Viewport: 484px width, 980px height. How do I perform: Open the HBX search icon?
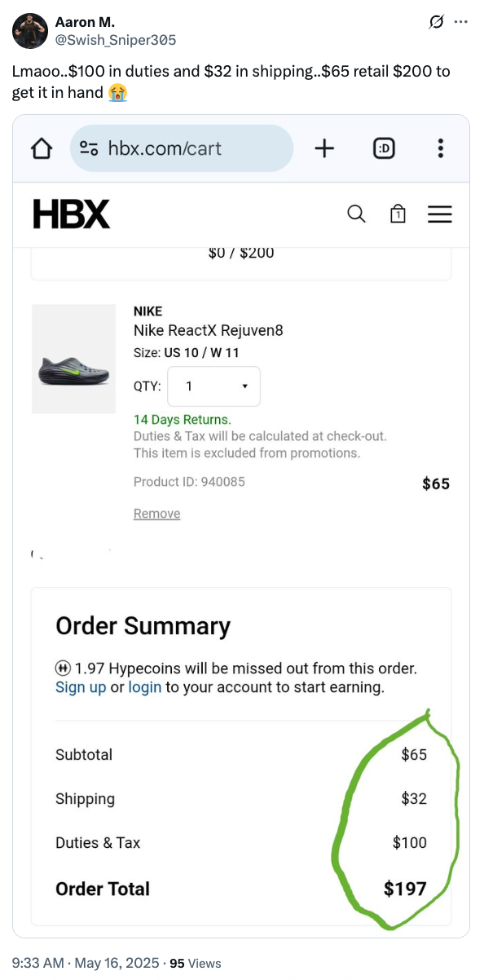click(x=356, y=214)
